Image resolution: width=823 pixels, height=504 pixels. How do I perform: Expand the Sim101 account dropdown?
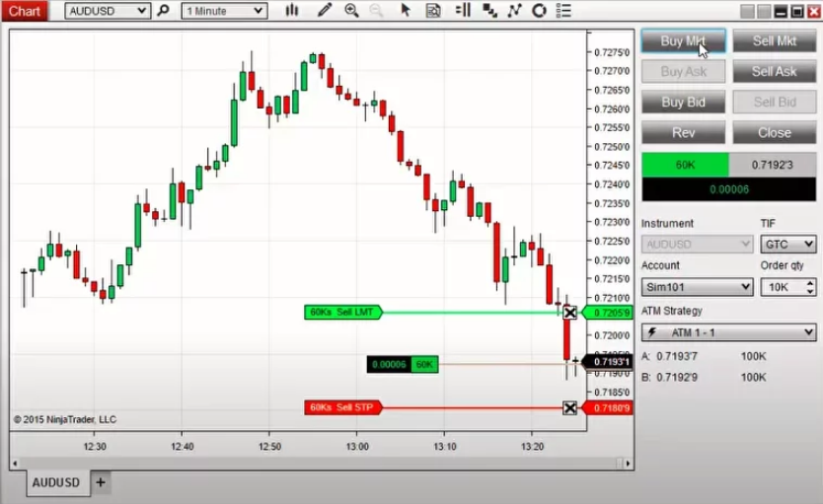697,287
